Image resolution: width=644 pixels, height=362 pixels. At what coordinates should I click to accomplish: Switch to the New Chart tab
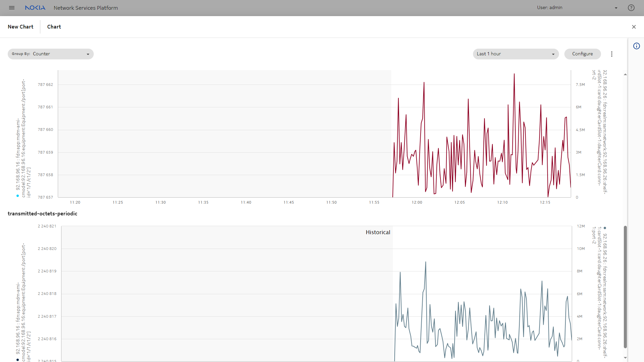click(x=20, y=27)
